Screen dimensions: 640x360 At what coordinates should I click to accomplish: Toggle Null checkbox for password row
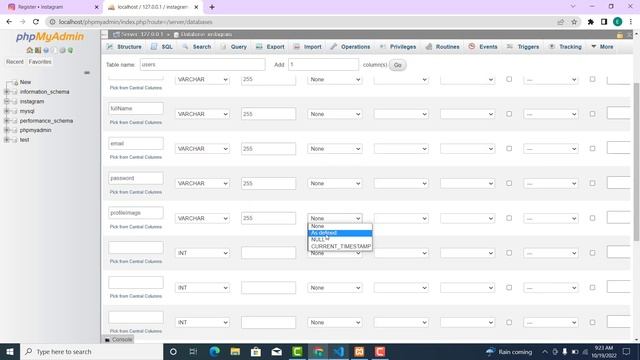pos(509,183)
